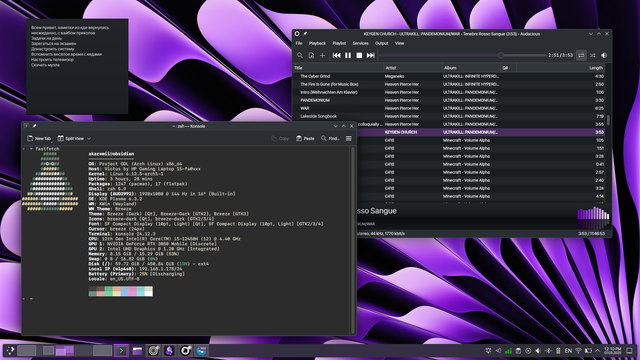This screenshot has width=640, height=360.
Task: Click the highlighted KEYGEN CHURCH playlist row
Action: tap(481, 132)
